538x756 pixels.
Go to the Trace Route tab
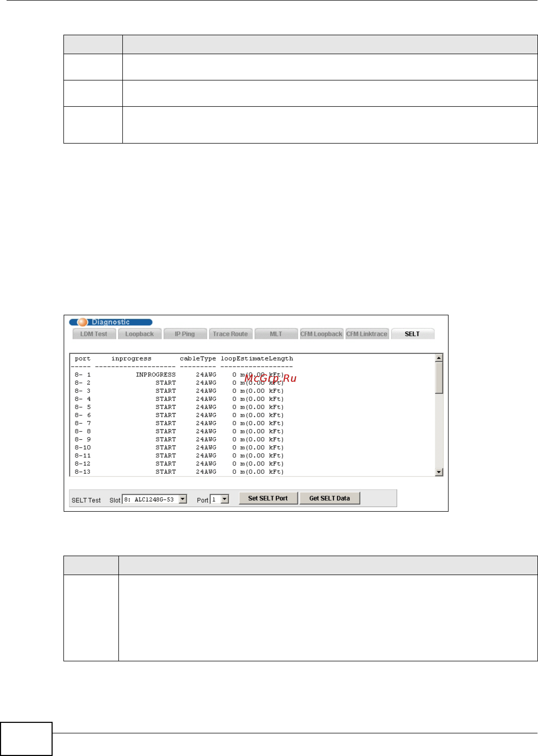(x=230, y=334)
